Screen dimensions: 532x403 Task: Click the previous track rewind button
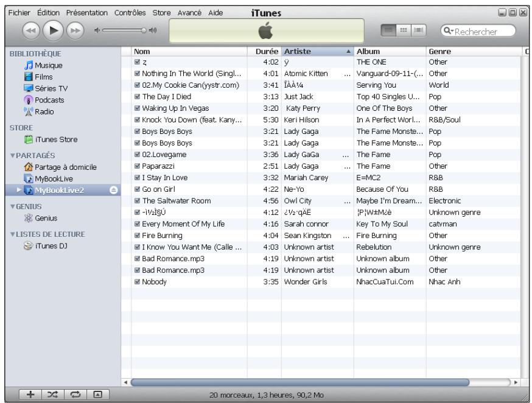[x=31, y=31]
